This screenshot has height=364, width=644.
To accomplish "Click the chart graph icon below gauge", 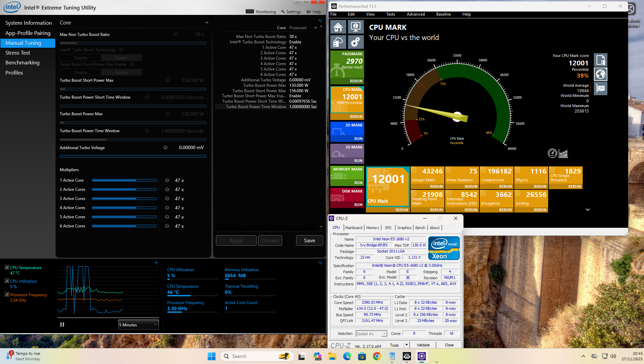I will (x=563, y=154).
